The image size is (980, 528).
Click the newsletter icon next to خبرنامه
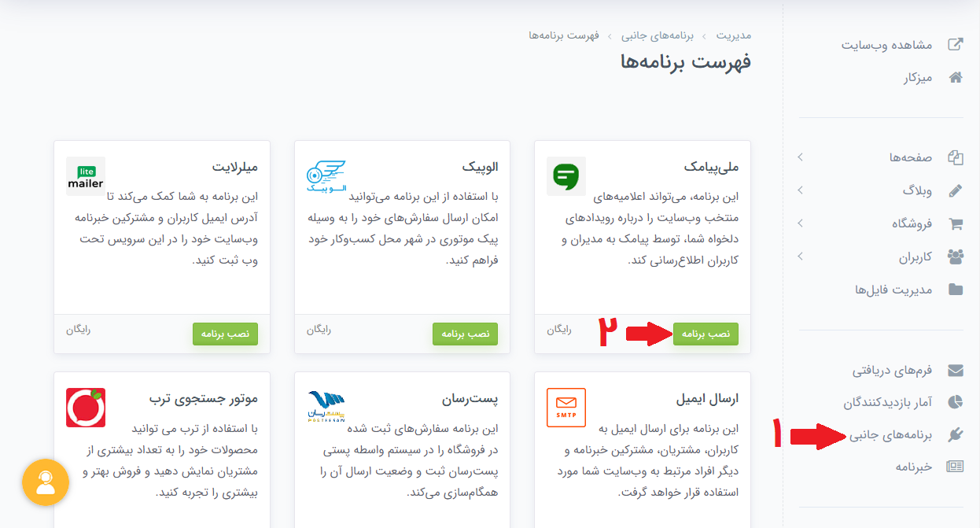956,466
